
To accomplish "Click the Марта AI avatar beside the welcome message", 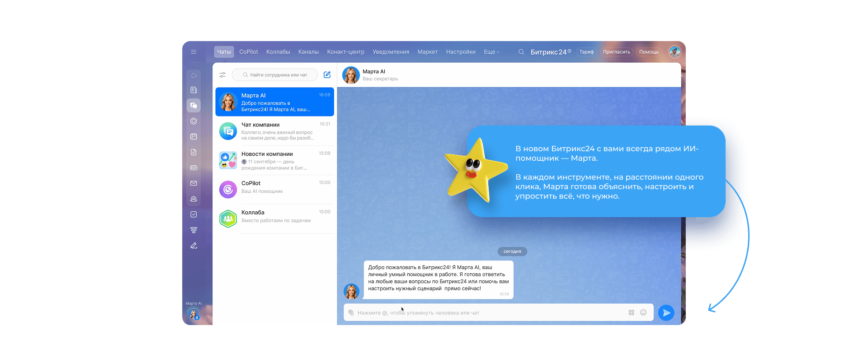I will tap(351, 291).
